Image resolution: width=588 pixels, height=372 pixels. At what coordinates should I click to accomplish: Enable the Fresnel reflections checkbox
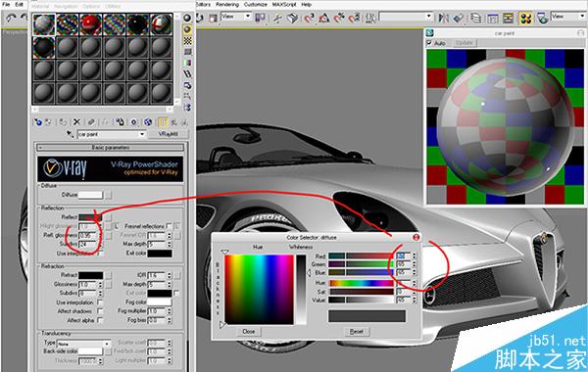169,226
